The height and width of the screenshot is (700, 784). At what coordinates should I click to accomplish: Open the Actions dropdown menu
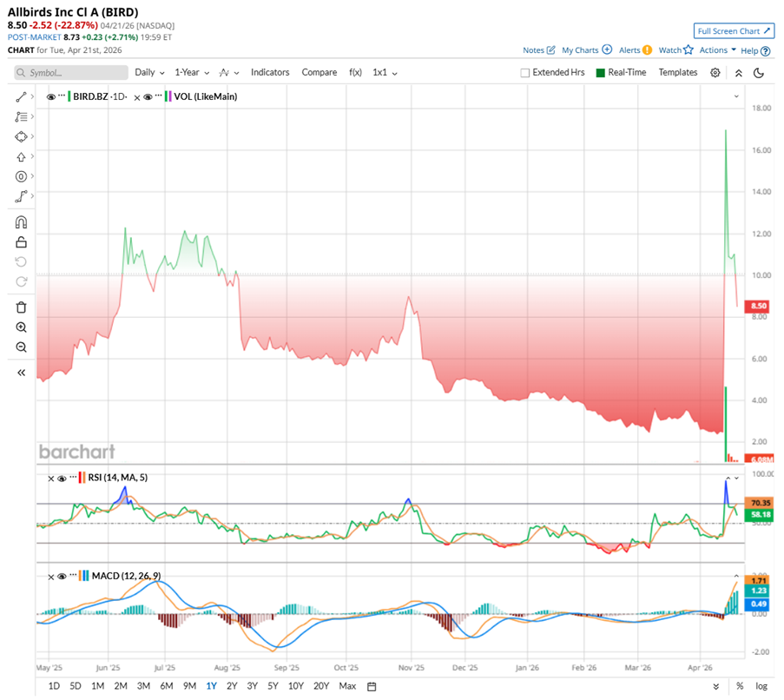coord(717,50)
